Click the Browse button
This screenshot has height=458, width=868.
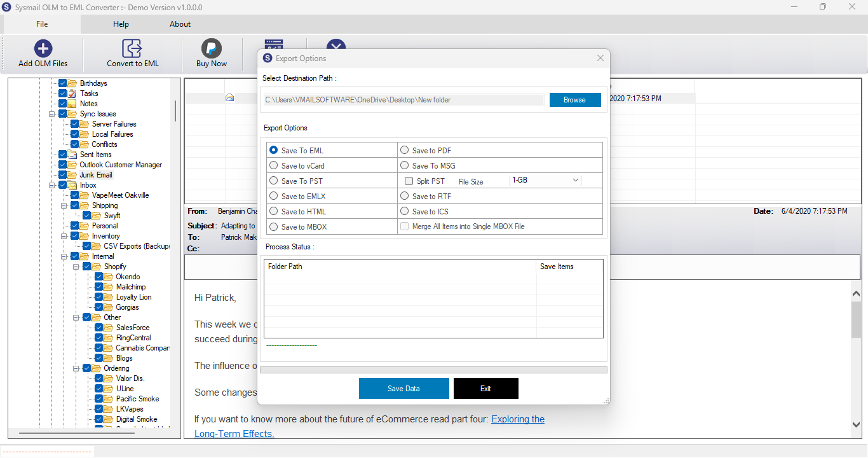tap(575, 100)
